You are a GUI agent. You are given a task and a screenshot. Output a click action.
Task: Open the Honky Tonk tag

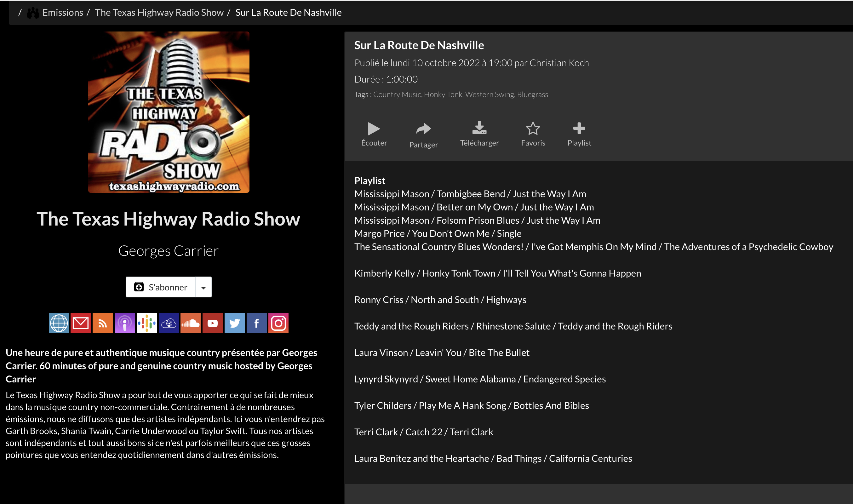[443, 94]
